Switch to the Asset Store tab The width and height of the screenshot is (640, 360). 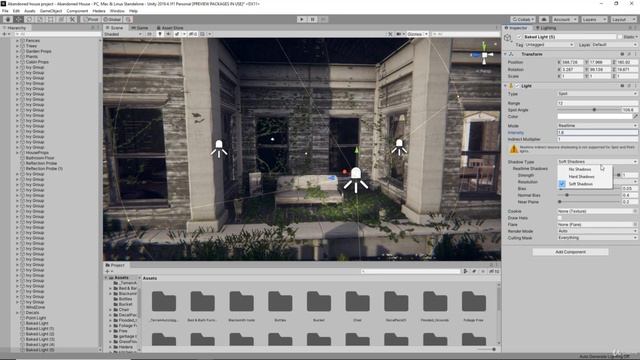pyautogui.click(x=170, y=28)
